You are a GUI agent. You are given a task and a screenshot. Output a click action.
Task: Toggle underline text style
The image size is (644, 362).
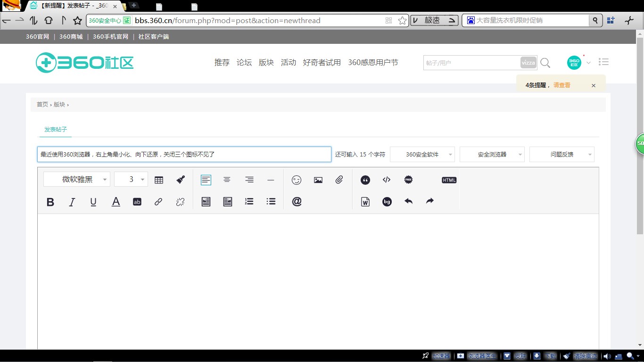click(93, 202)
